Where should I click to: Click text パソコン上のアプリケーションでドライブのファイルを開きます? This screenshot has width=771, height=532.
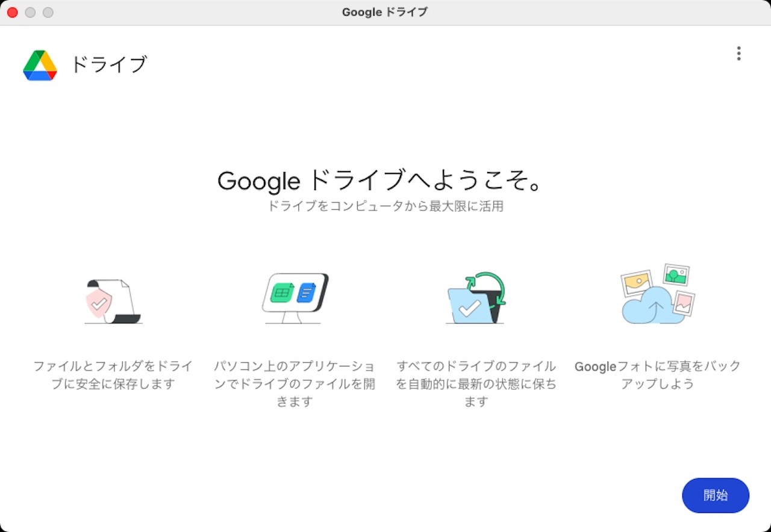pos(295,383)
